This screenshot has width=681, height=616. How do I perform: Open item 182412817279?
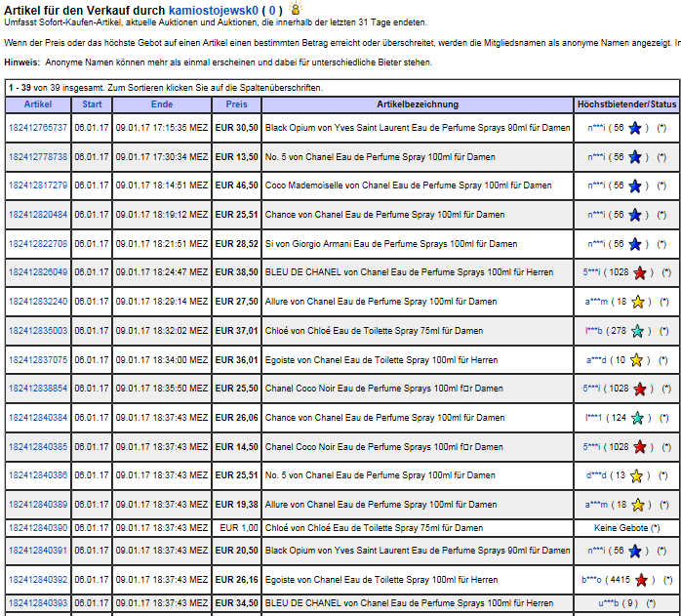pyautogui.click(x=38, y=185)
